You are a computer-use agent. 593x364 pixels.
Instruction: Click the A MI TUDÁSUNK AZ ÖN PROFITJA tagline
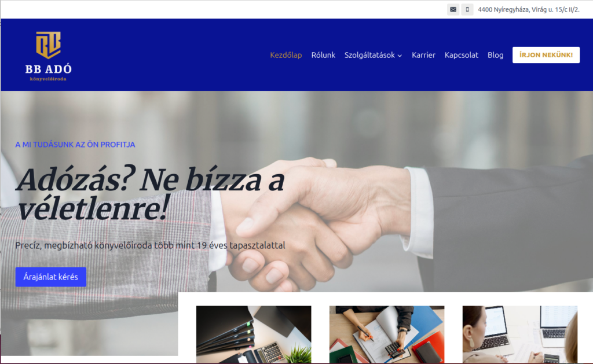click(75, 145)
